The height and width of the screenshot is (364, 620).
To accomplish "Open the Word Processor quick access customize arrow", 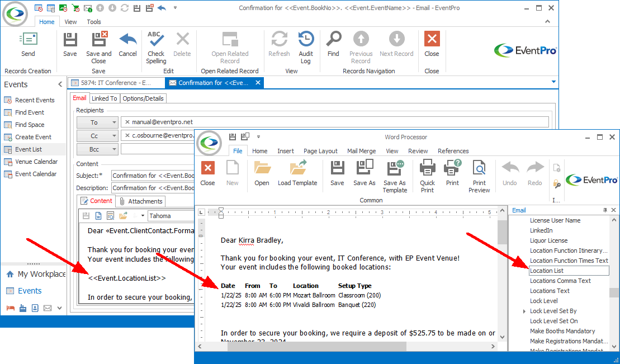I will 259,137.
